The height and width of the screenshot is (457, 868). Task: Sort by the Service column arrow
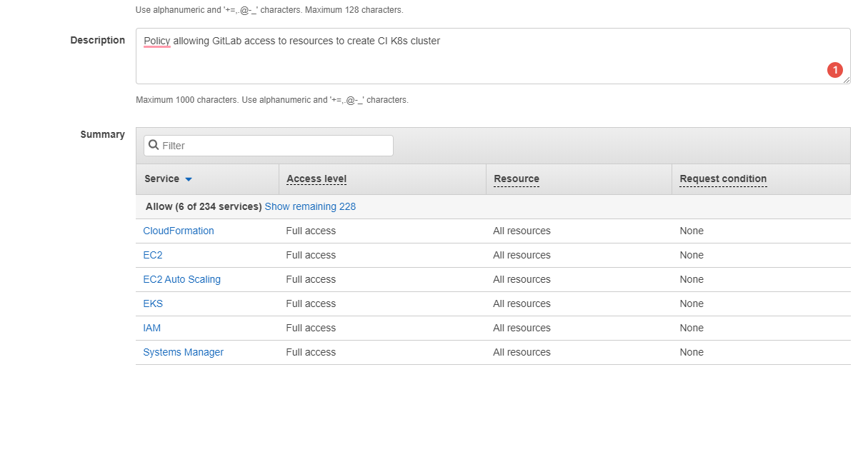[x=189, y=179]
